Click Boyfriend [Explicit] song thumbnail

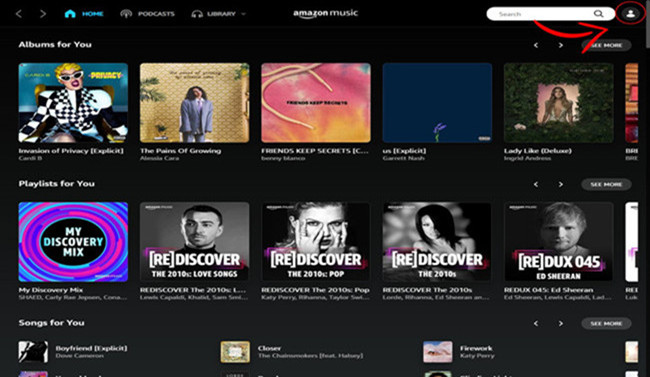coord(33,352)
